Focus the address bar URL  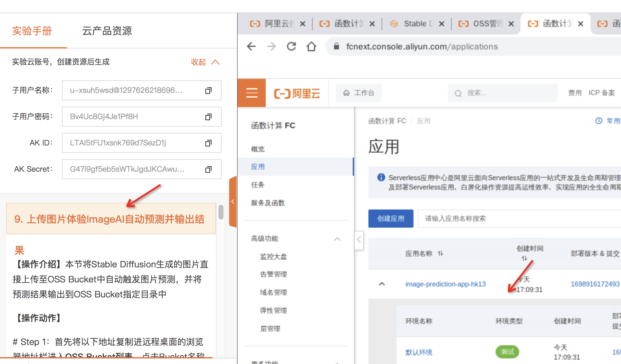[422, 47]
